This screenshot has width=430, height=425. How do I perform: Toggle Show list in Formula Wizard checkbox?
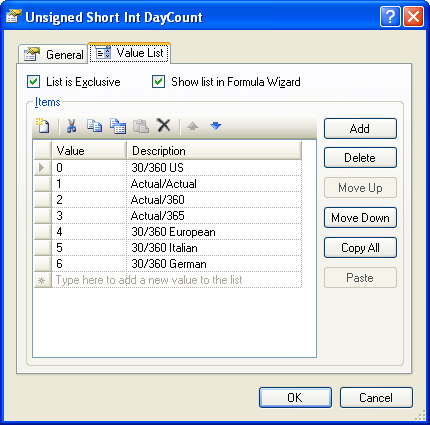[158, 82]
